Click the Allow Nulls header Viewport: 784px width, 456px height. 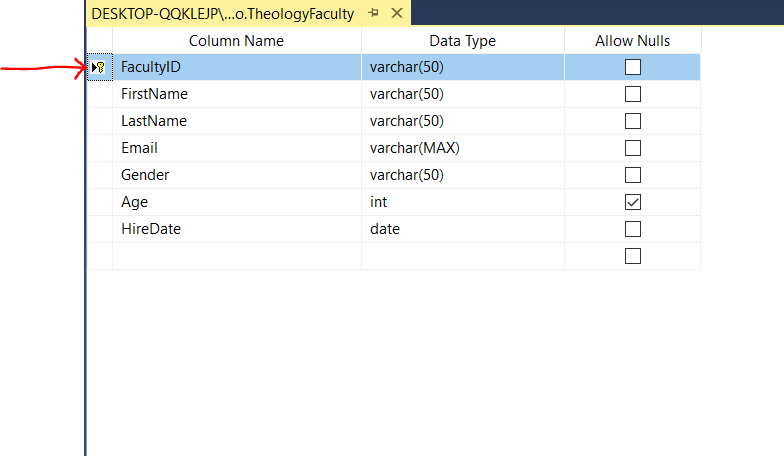point(632,40)
